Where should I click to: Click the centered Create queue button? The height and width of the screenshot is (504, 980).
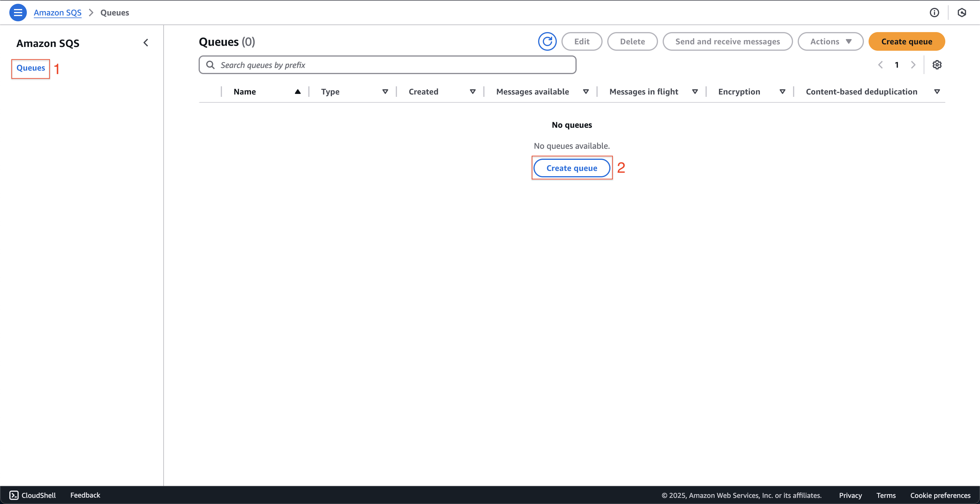[571, 168]
